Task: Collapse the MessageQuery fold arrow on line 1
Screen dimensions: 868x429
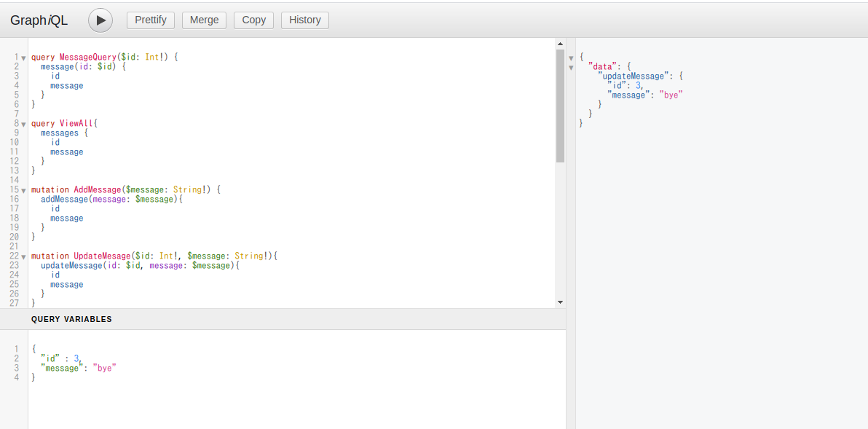Action: coord(24,58)
